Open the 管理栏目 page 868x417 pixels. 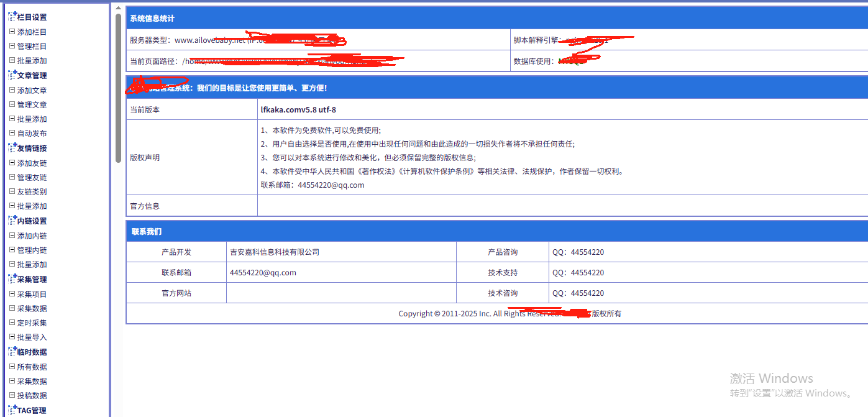[x=32, y=46]
